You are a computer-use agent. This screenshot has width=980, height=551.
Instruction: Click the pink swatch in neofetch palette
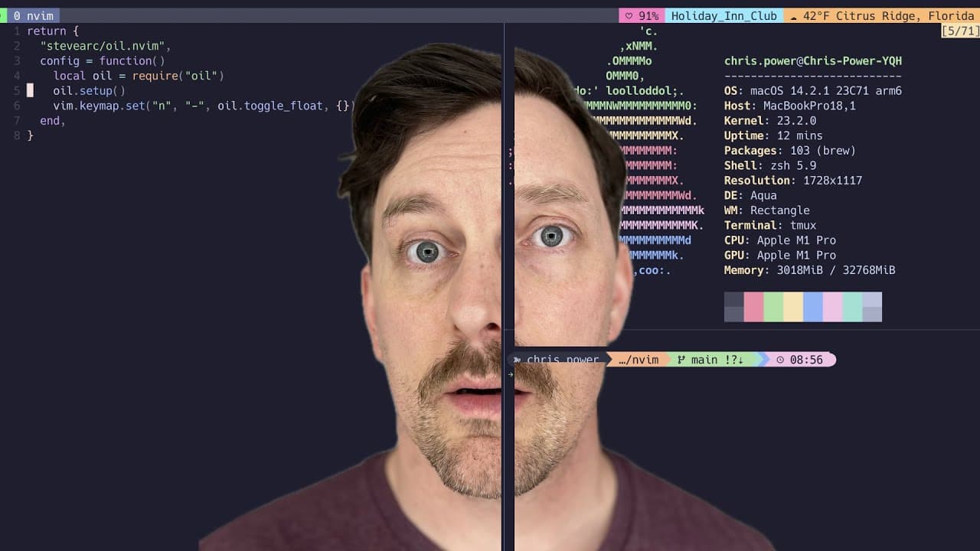(x=833, y=307)
